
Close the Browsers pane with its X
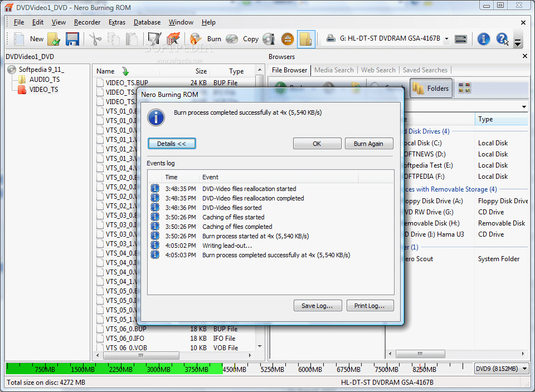525,56
